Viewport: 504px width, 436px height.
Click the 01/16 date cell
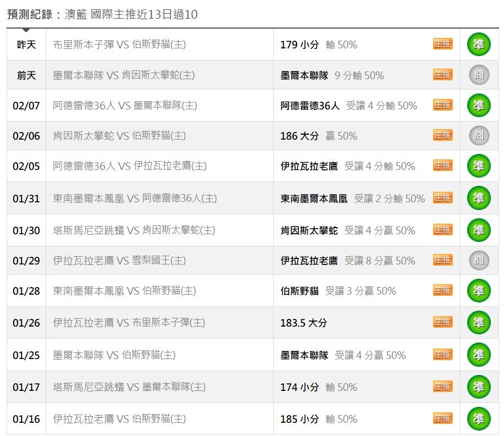tap(26, 419)
